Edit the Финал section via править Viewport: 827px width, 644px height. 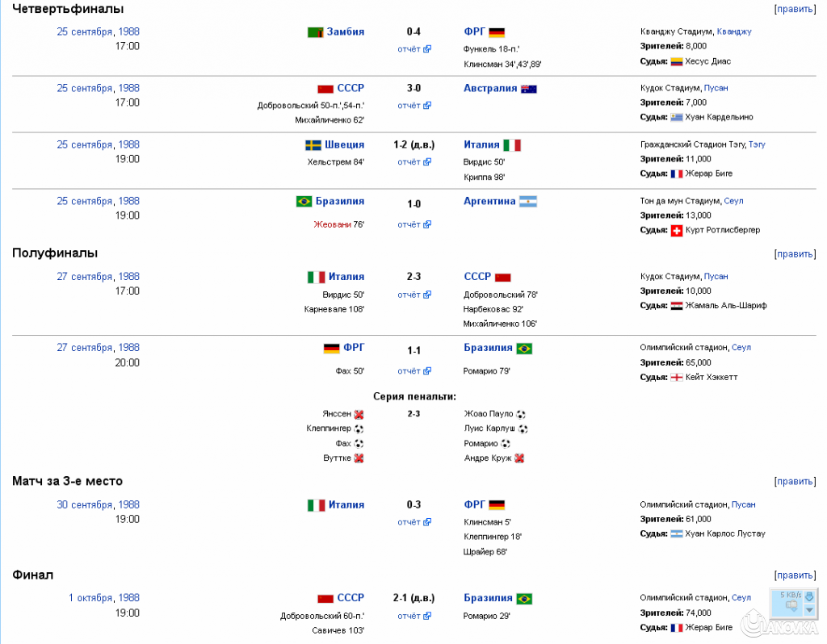(795, 575)
